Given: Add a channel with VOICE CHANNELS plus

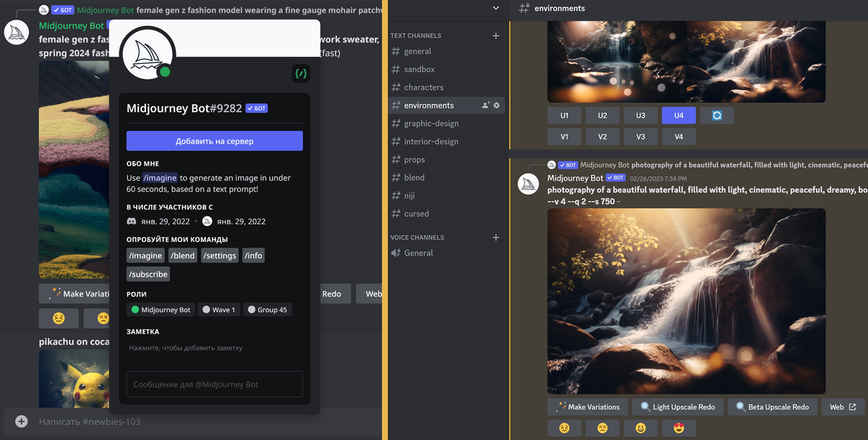Looking at the screenshot, I should 495,237.
